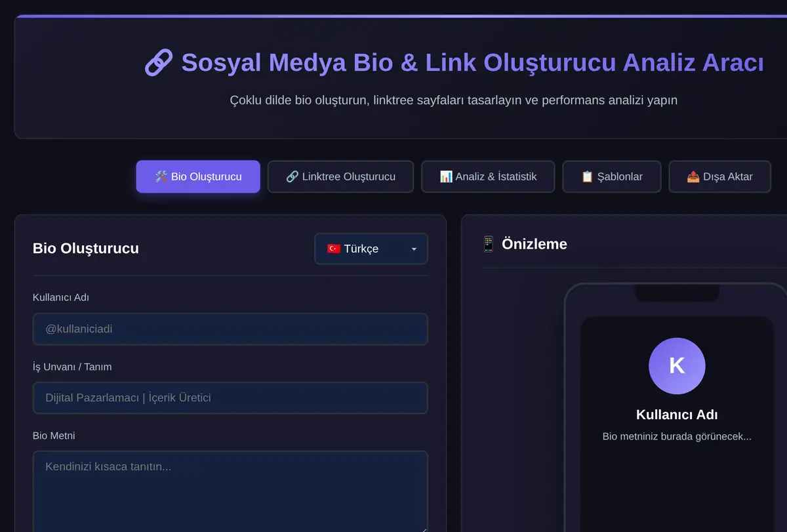Click the İş Unvanı / Tanım label

point(72,367)
